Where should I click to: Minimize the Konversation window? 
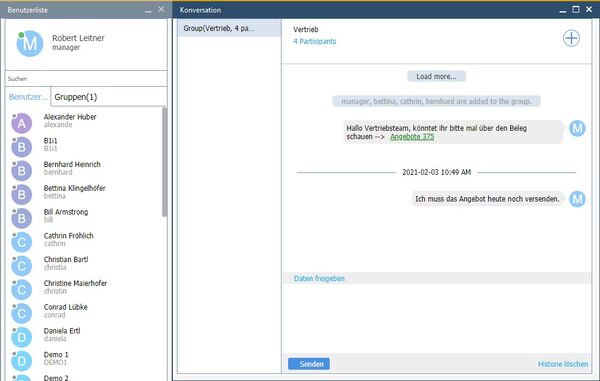point(562,11)
